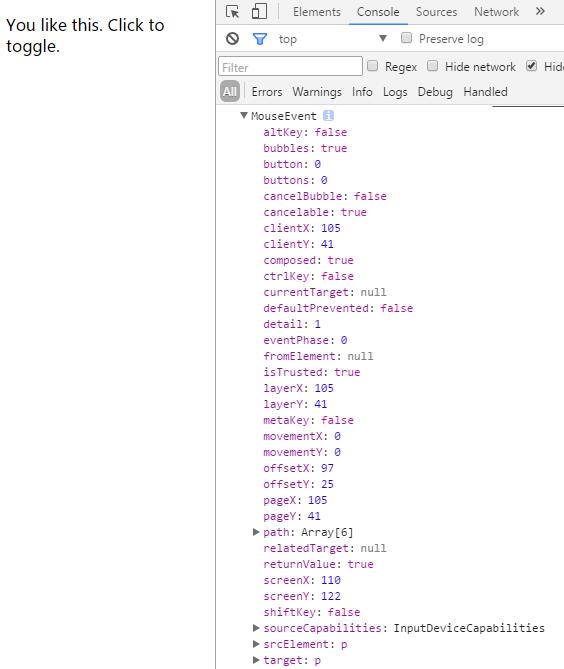Click the 'offsetY: 25' property

[298, 484]
